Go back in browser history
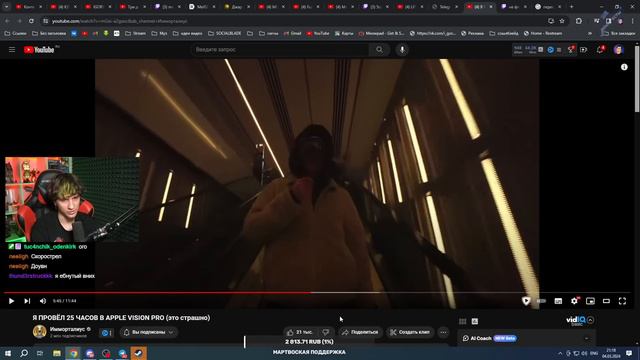The image size is (640, 360). (7, 21)
